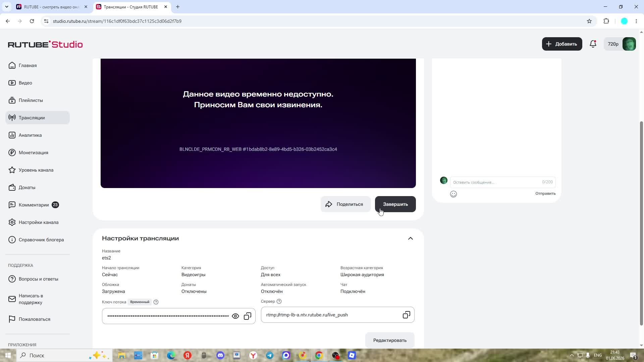
Task: Close the Трансляции Студия RUTUBE tab
Action: (x=165, y=7)
